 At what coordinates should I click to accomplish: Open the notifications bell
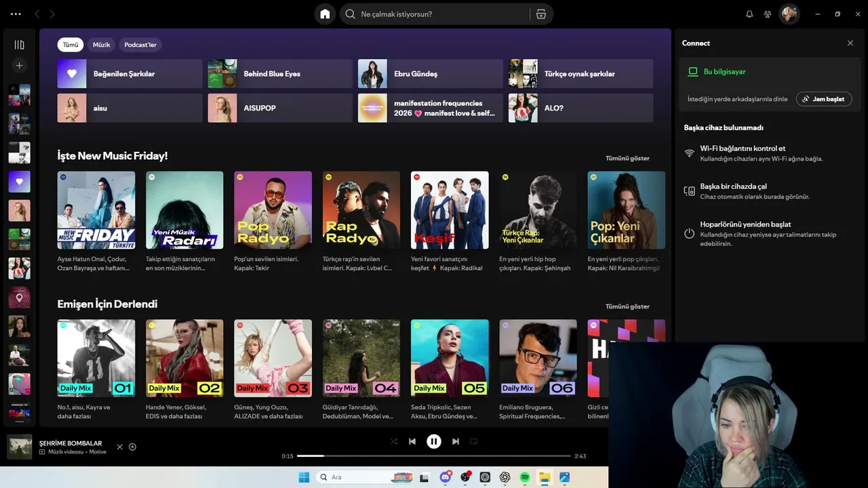pyautogui.click(x=749, y=14)
